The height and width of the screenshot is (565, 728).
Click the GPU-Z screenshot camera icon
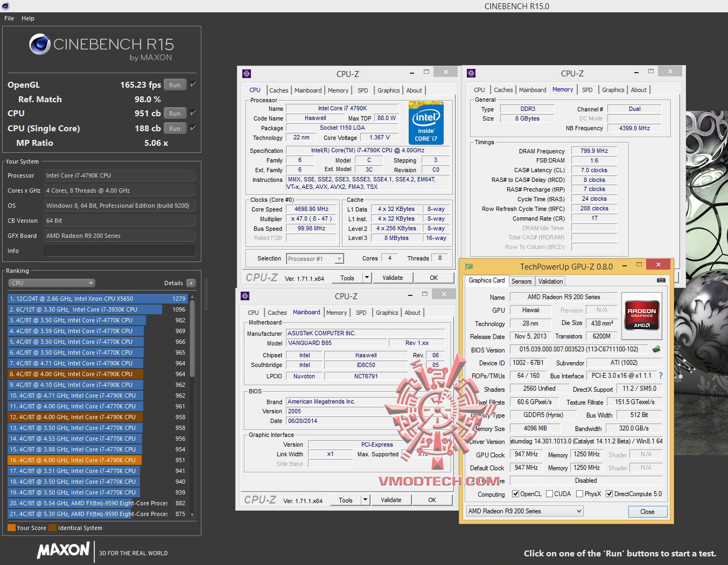(661, 280)
